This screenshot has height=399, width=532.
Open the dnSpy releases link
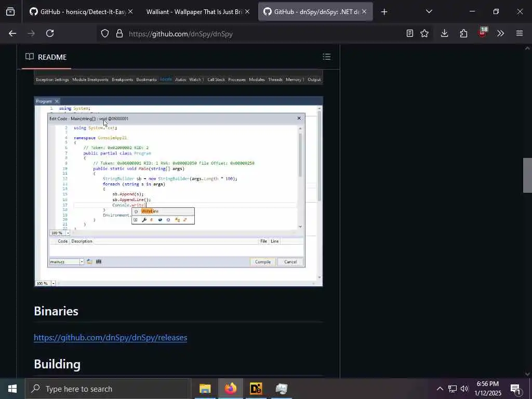pos(110,338)
